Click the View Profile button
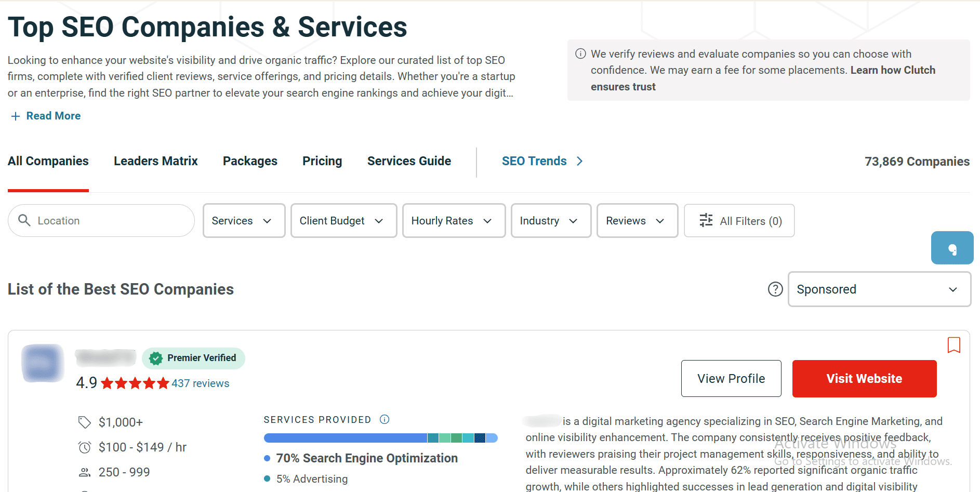 tap(731, 378)
